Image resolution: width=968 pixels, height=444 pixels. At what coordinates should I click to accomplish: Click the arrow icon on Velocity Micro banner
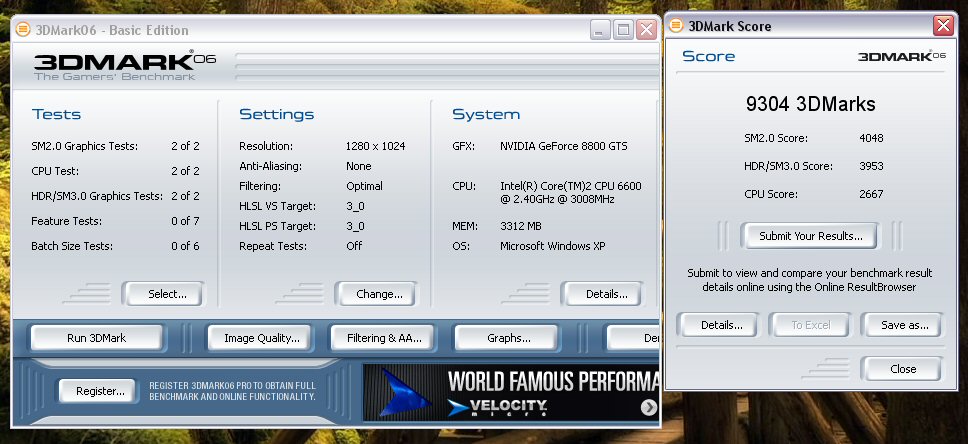click(649, 406)
